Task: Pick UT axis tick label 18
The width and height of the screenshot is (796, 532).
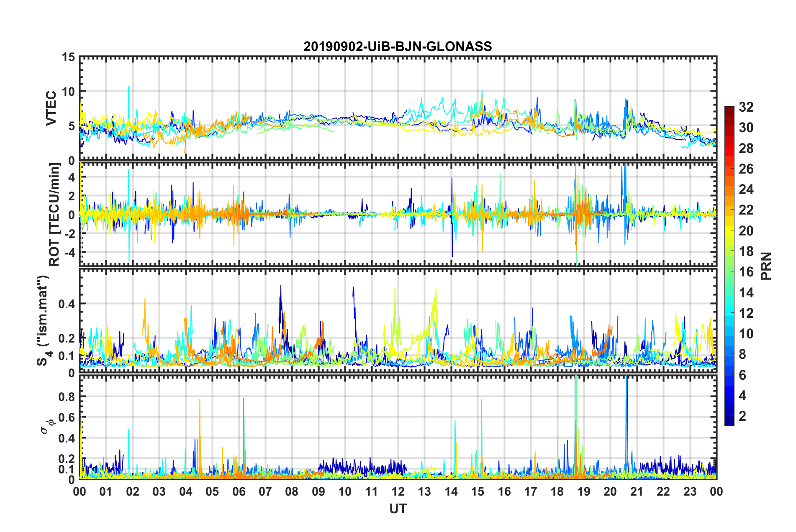Action: [557, 491]
